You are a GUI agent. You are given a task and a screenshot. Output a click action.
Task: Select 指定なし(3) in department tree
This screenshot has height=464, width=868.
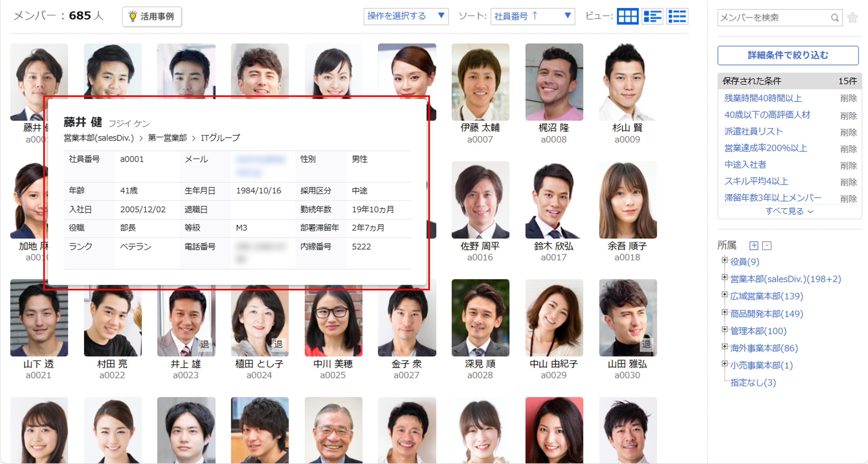[753, 382]
